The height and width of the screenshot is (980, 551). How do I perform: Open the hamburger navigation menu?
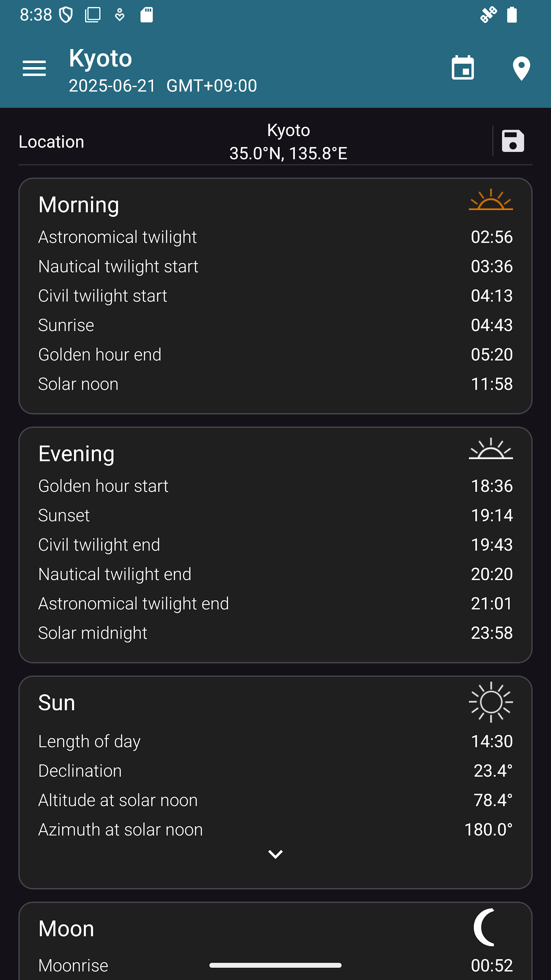click(x=34, y=69)
